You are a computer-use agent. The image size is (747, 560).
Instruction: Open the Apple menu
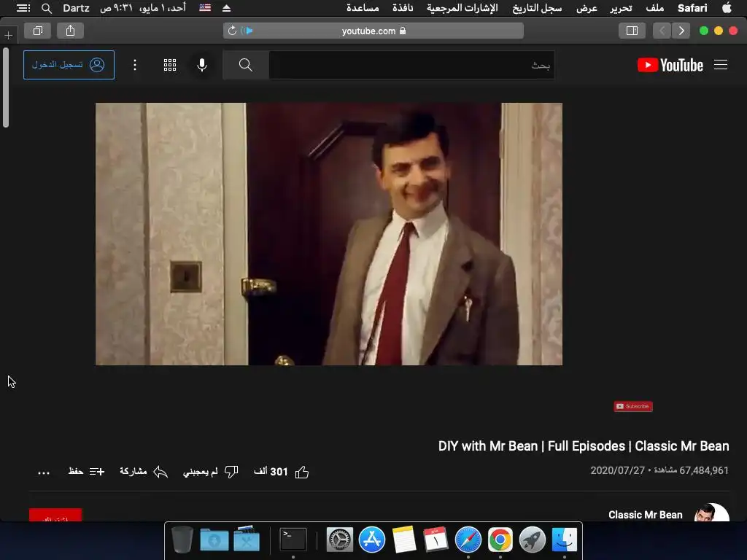[x=727, y=7]
